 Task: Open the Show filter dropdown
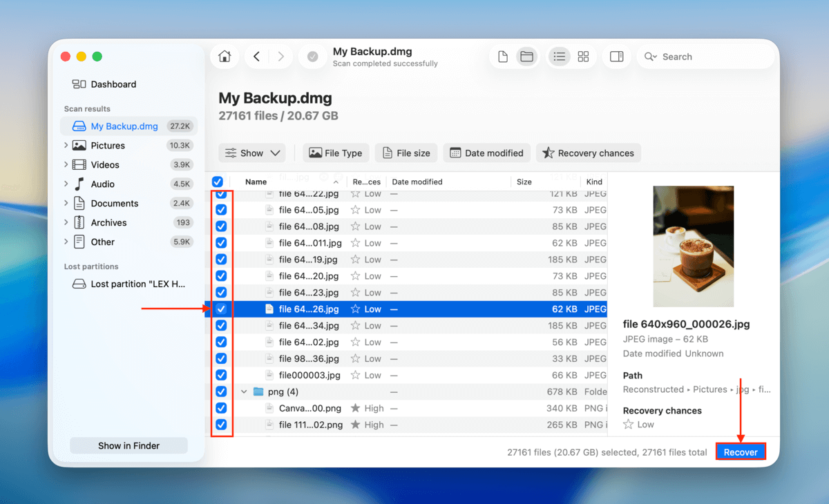(x=251, y=153)
